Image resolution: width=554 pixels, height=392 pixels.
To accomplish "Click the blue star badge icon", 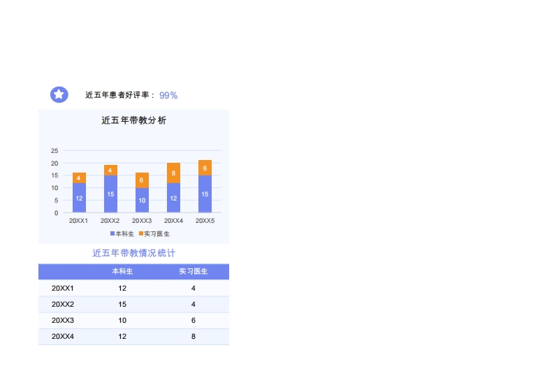I will pyautogui.click(x=59, y=94).
